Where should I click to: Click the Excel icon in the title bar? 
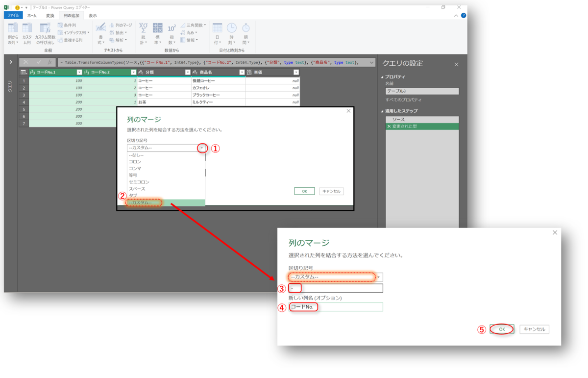pos(7,7)
